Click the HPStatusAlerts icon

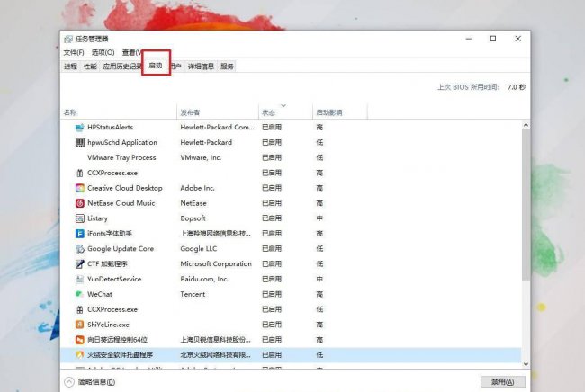pos(79,128)
